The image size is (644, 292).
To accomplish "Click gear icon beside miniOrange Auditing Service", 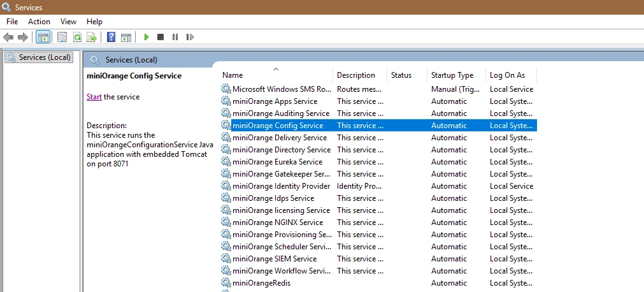I will (x=226, y=113).
